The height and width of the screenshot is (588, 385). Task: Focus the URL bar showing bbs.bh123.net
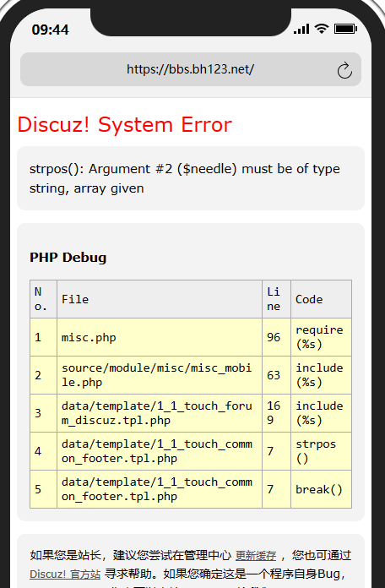pyautogui.click(x=191, y=69)
